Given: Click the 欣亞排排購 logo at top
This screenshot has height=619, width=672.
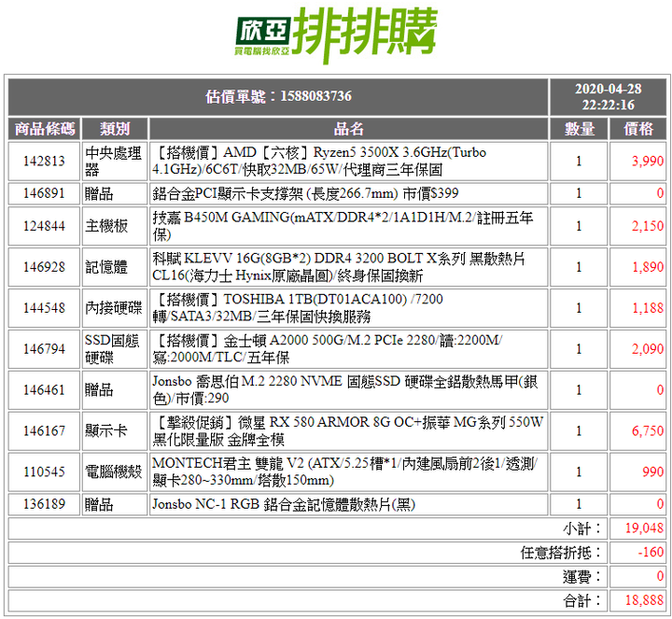Looking at the screenshot, I should pos(336,36).
